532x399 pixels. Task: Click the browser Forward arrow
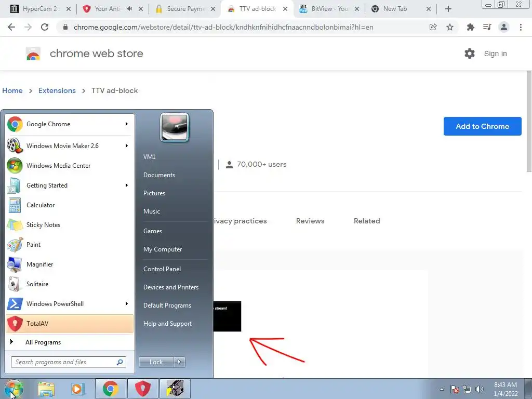tap(28, 27)
